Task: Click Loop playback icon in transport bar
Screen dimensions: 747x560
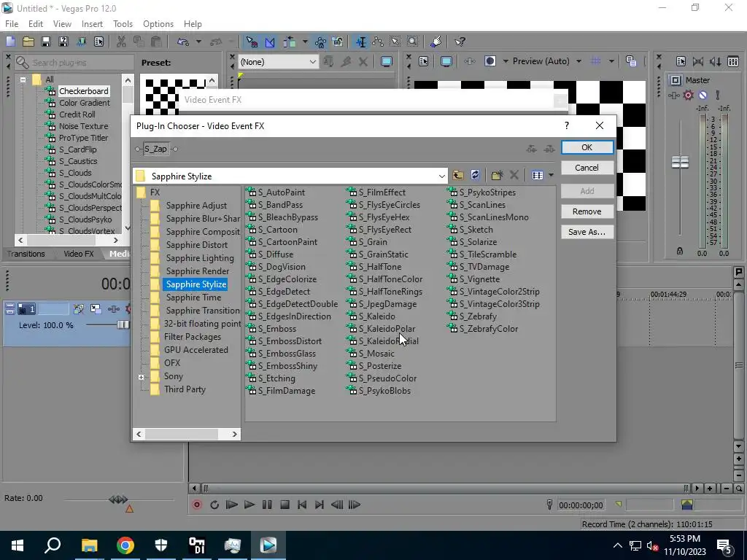Action: point(214,505)
